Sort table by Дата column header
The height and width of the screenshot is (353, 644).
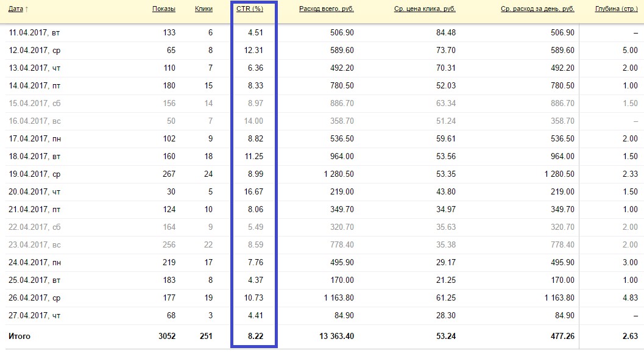[x=16, y=9]
